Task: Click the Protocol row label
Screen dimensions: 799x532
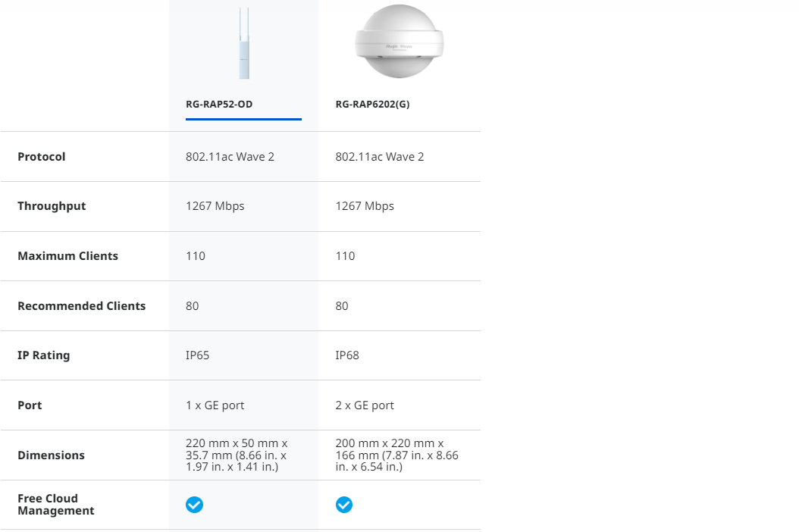Action: click(x=42, y=157)
